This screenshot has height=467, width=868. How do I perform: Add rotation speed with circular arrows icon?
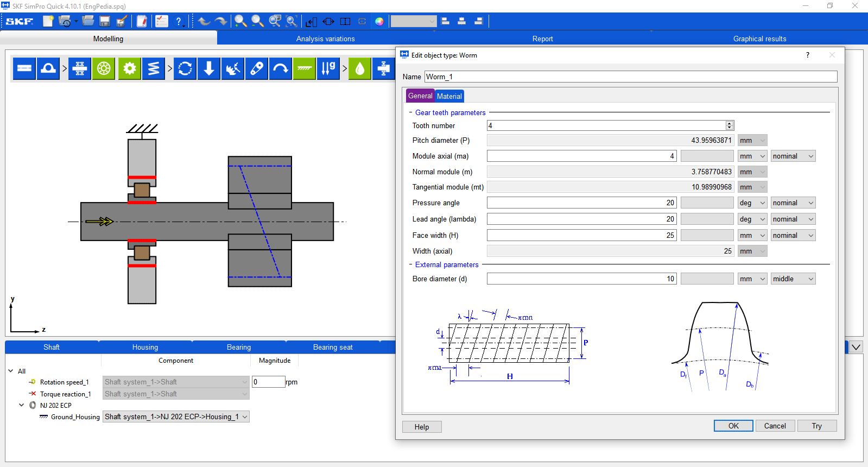(185, 68)
